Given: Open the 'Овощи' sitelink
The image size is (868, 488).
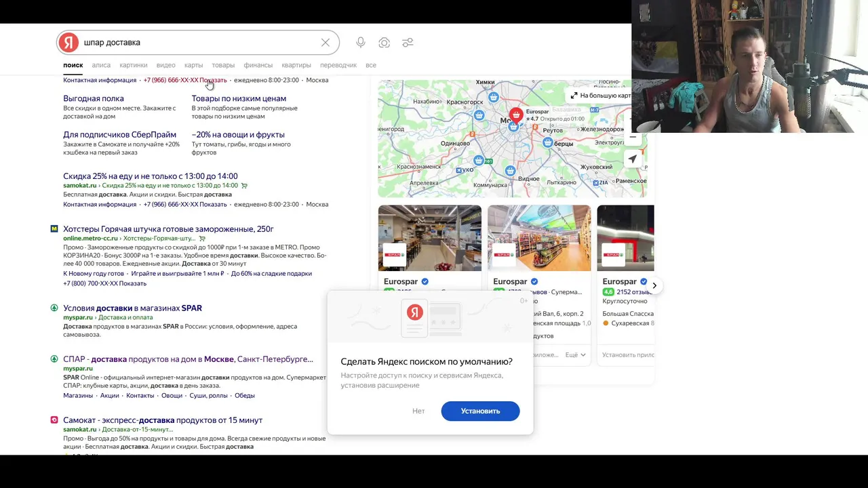Looking at the screenshot, I should click(x=172, y=396).
